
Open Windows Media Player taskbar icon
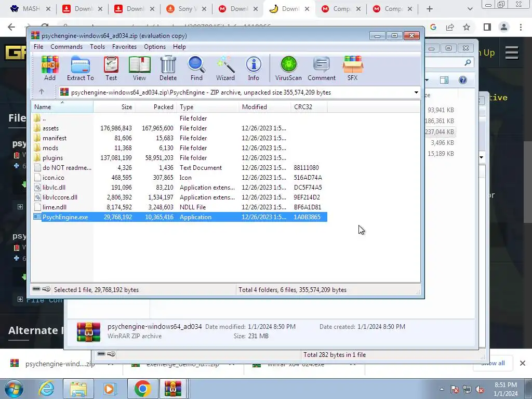pos(110,389)
